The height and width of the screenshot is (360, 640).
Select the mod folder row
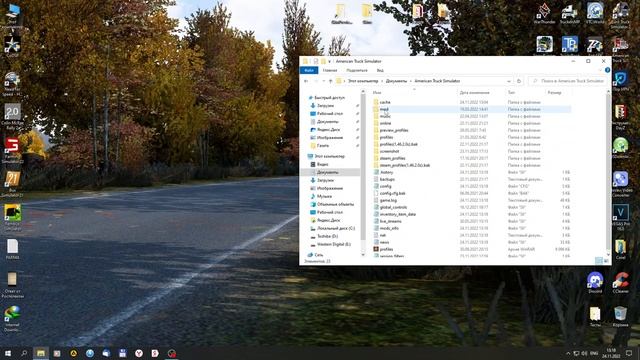point(471,109)
